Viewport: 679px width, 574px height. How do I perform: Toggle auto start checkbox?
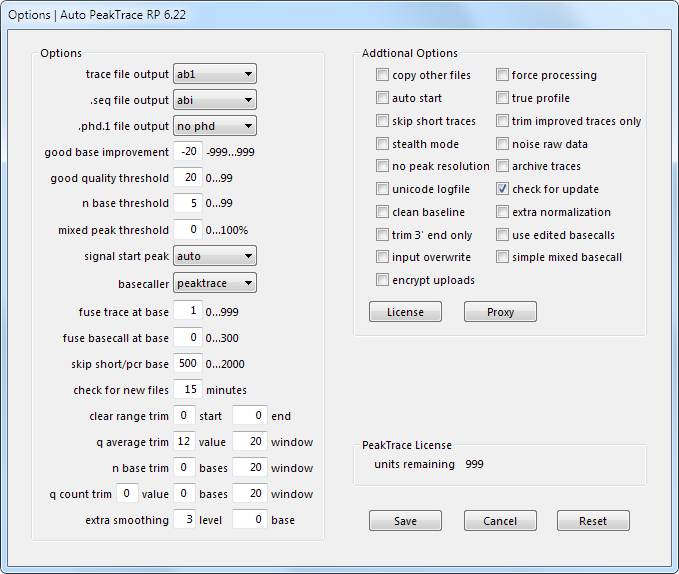tap(382, 97)
